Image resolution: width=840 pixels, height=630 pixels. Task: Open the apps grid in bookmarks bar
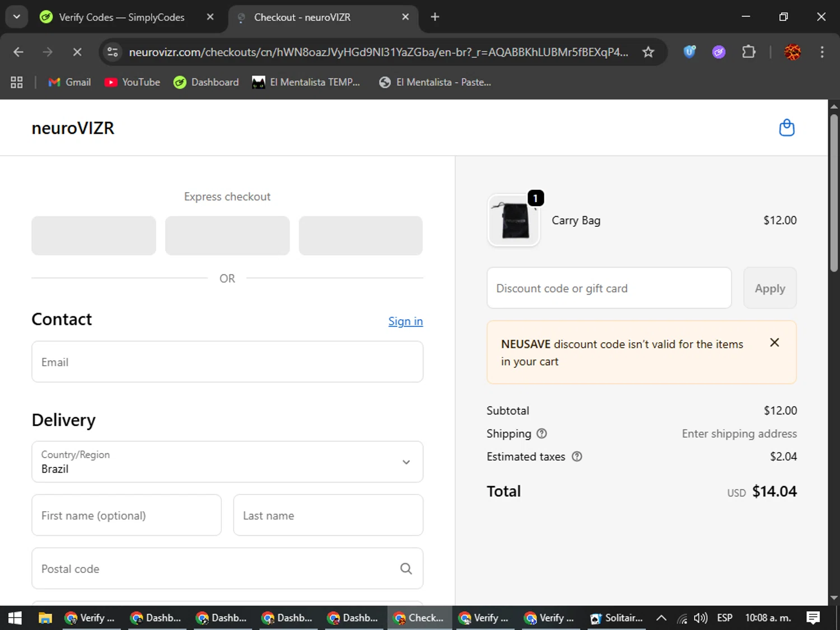[x=17, y=82]
